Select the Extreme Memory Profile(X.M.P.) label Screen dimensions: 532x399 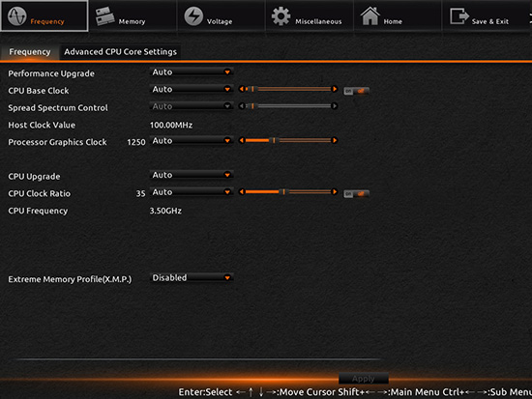pyautogui.click(x=70, y=279)
